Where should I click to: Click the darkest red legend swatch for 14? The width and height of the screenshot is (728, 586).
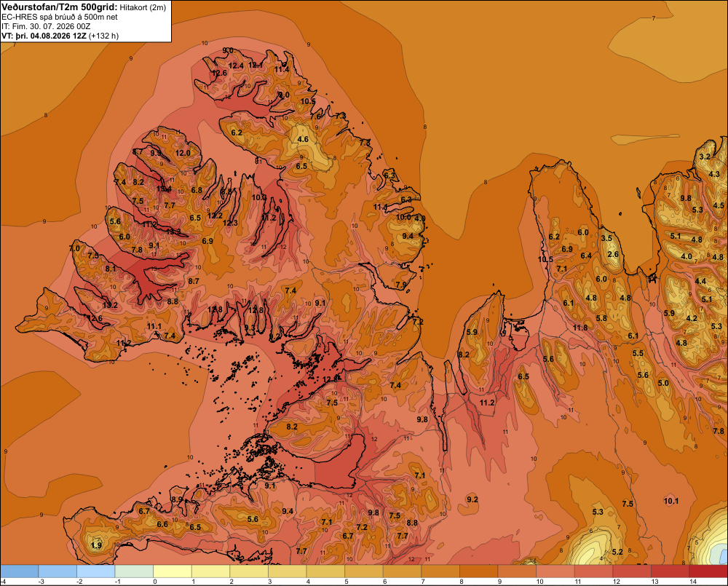coord(708,571)
